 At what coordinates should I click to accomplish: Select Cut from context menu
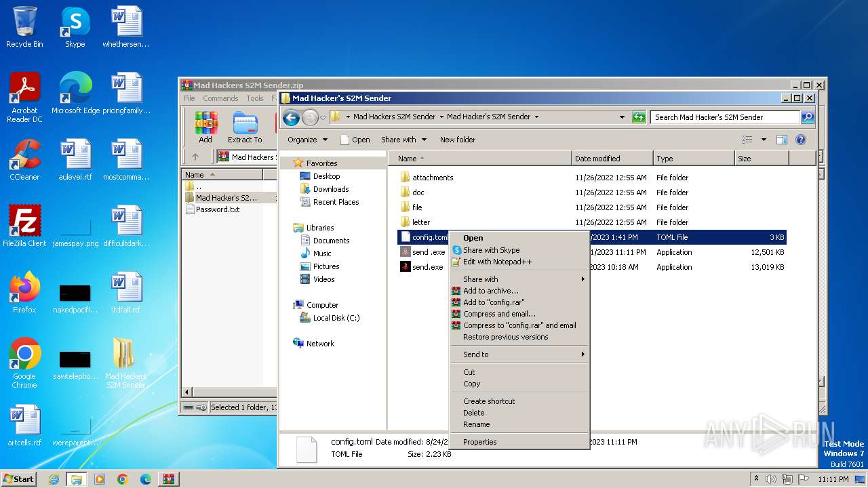[x=520, y=372]
